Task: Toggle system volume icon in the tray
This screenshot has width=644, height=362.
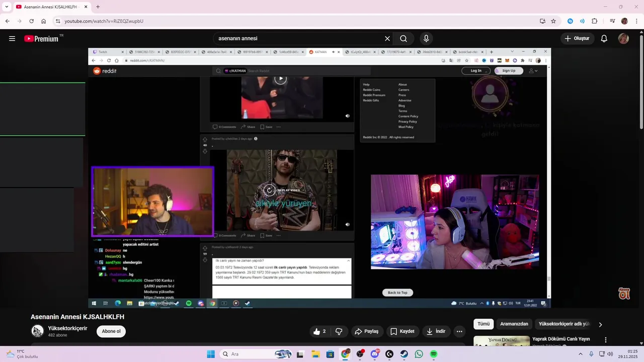Action: (x=610, y=354)
